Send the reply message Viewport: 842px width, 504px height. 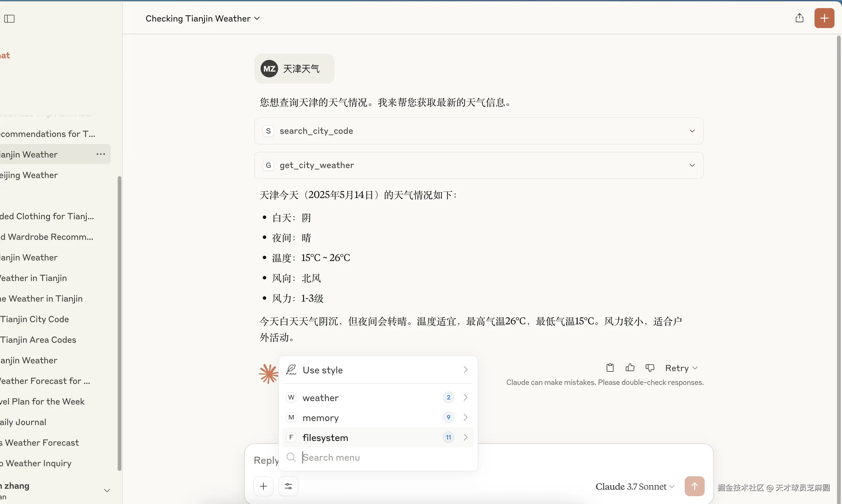pyautogui.click(x=695, y=486)
